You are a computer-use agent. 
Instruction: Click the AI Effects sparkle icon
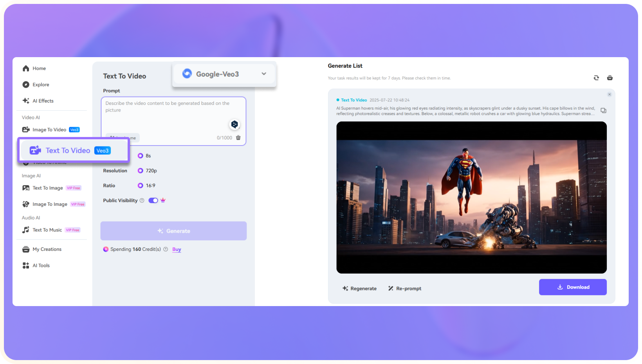tap(26, 101)
